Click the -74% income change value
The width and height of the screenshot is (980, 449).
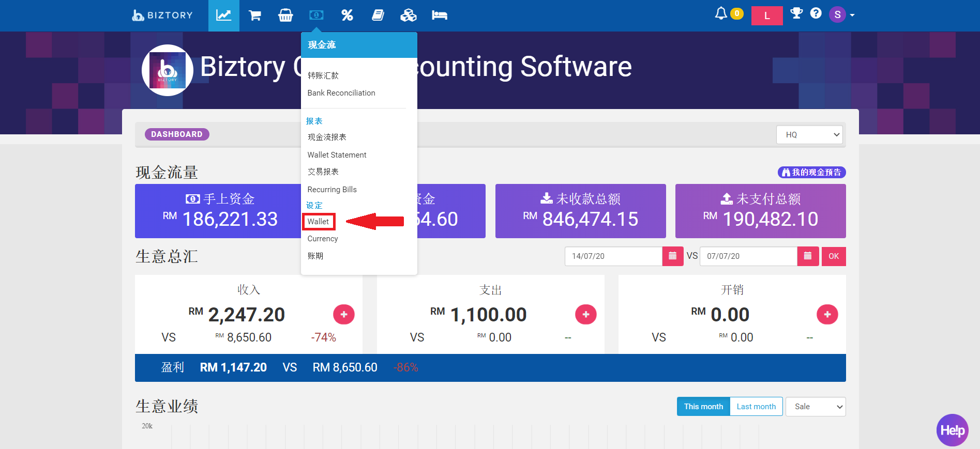tap(324, 337)
